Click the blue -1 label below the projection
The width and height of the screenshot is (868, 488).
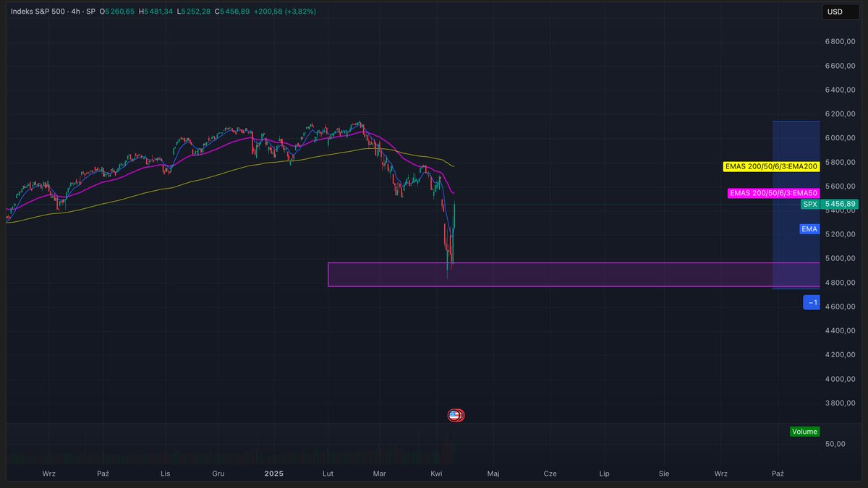[x=812, y=302]
